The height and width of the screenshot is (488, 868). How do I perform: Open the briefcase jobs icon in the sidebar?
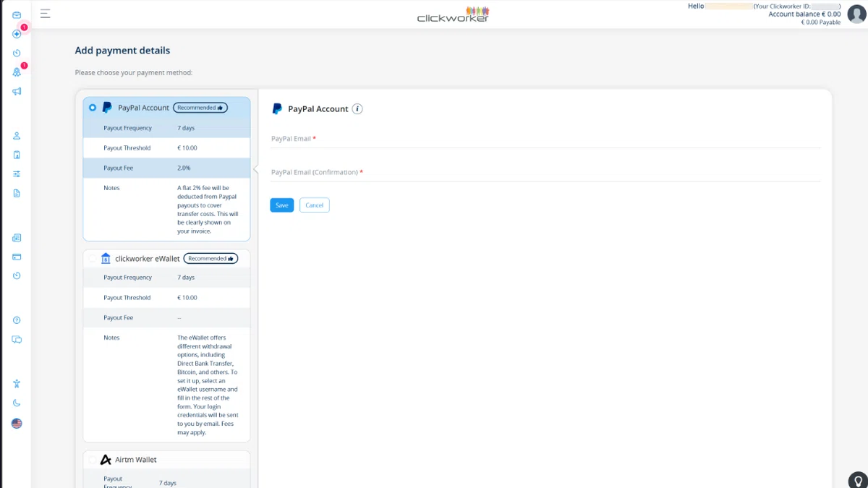[x=17, y=15]
